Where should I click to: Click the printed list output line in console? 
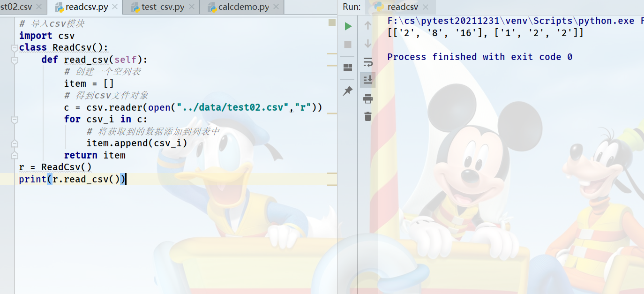486,33
